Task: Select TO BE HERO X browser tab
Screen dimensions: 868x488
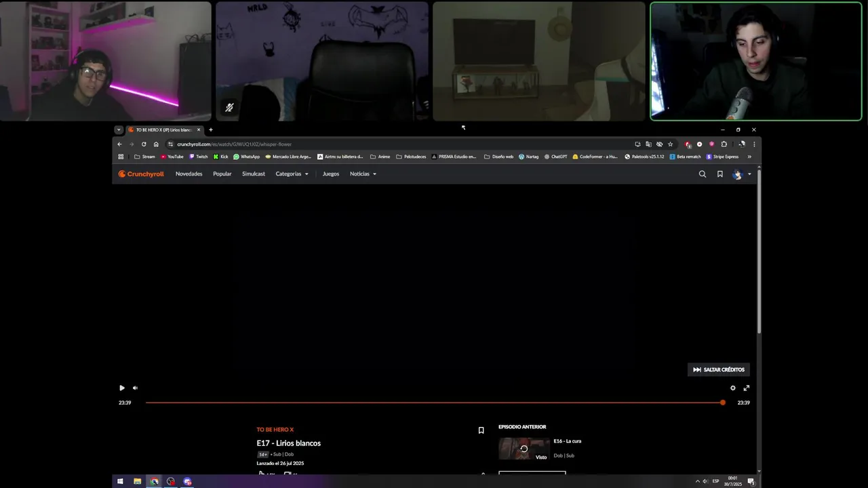Action: [164, 129]
